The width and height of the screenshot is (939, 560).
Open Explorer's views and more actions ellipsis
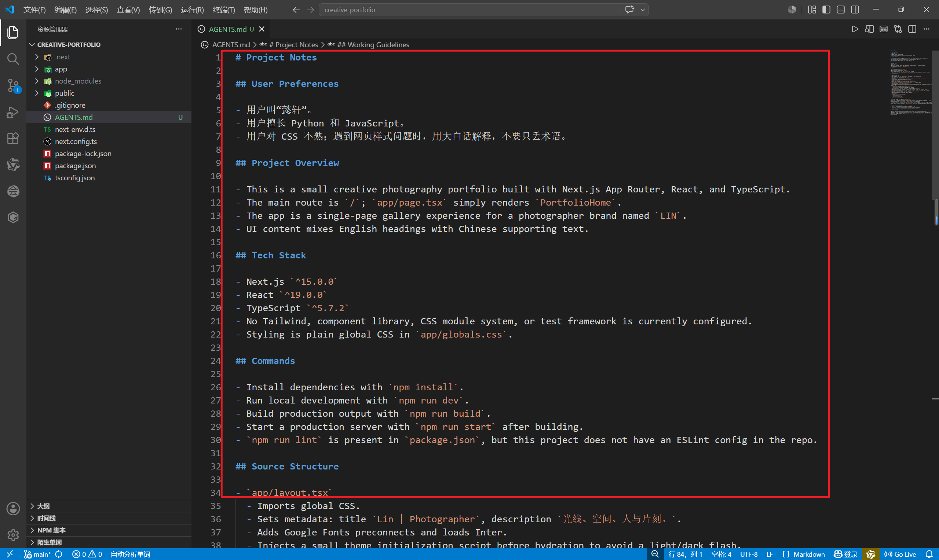pyautogui.click(x=179, y=29)
